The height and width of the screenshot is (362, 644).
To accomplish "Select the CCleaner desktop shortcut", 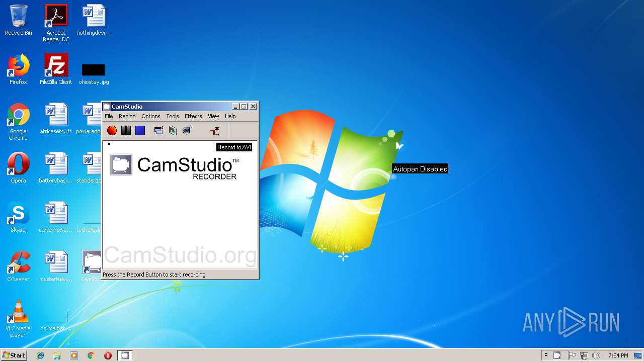I will 18,266.
